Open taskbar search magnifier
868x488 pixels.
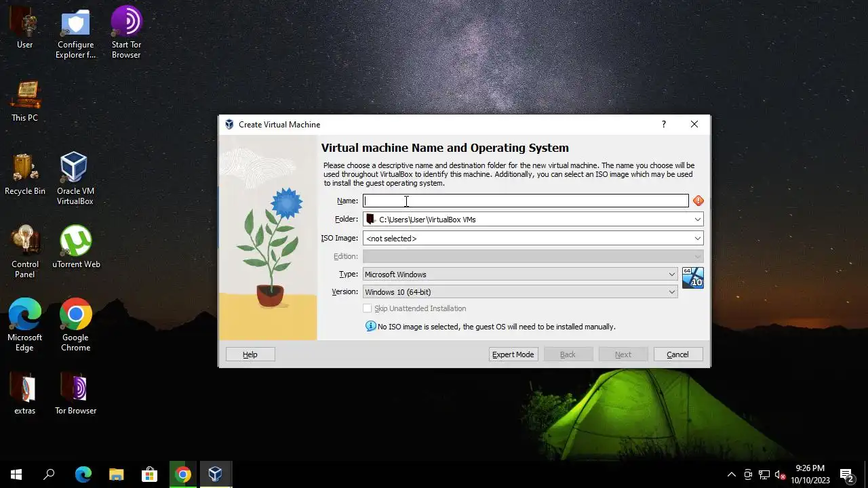coord(49,474)
